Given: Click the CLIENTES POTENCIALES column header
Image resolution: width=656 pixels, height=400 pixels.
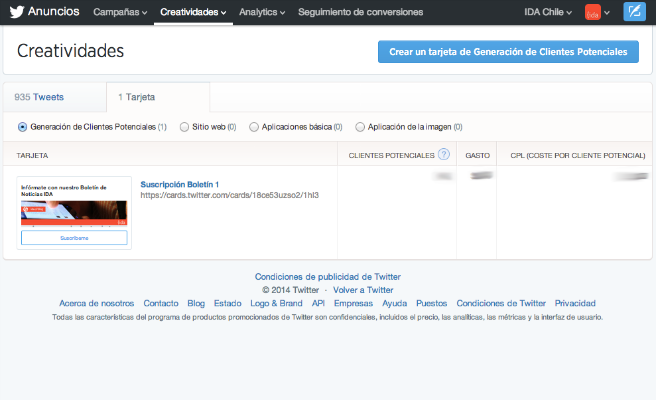Looking at the screenshot, I should pyautogui.click(x=392, y=156).
